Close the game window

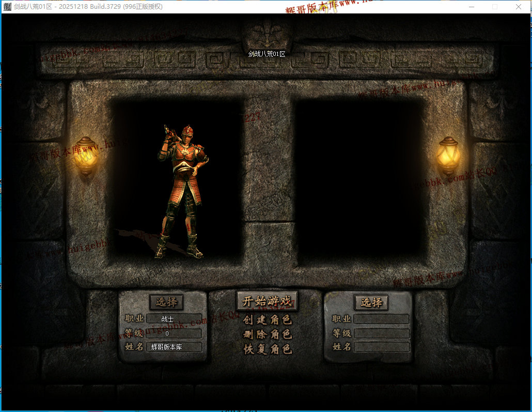pos(519,7)
